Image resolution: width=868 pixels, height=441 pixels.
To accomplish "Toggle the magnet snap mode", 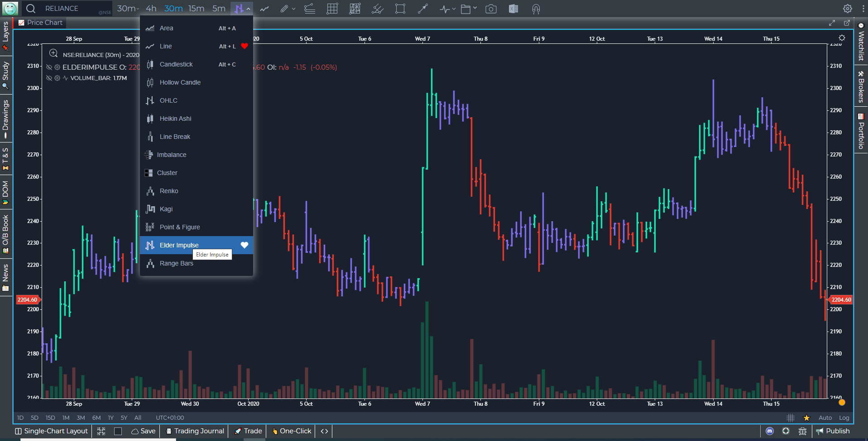I will click(x=536, y=9).
